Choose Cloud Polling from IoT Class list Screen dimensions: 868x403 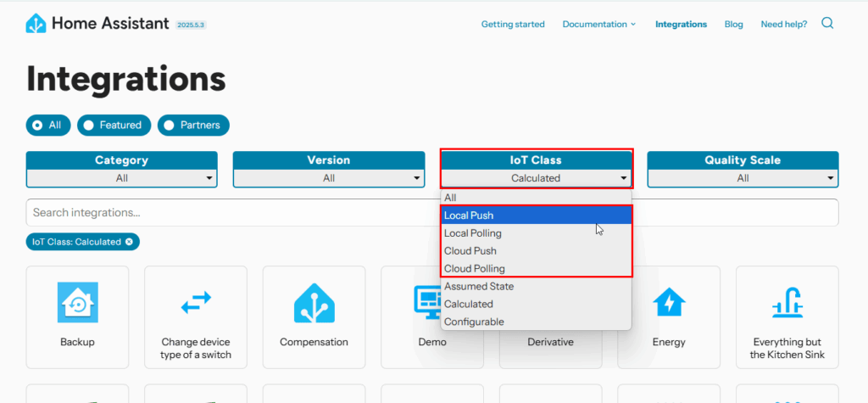[475, 269]
